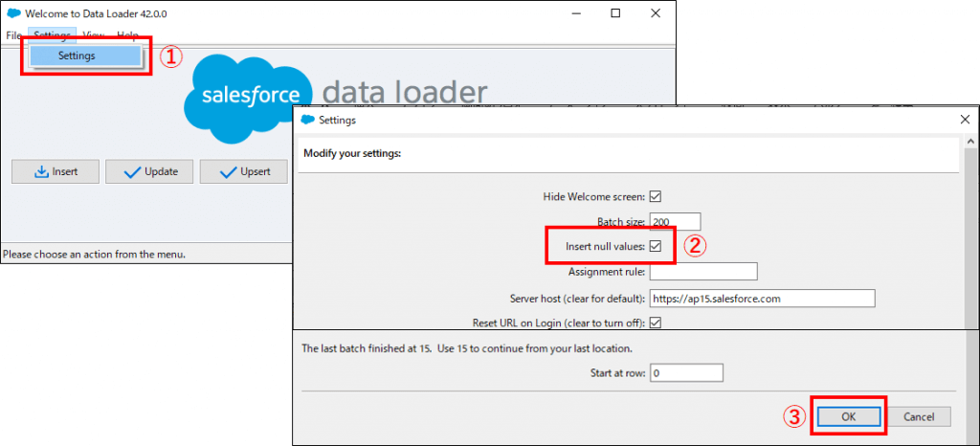Screen dimensions: 980x446
Task: Close the Welcome to Data Loader window
Action: 655,13
